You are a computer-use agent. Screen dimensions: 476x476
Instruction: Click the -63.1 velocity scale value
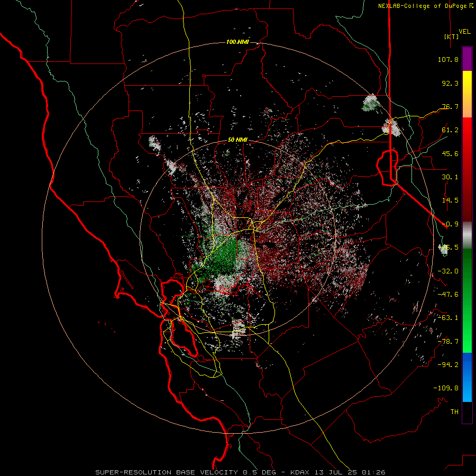[x=448, y=318]
